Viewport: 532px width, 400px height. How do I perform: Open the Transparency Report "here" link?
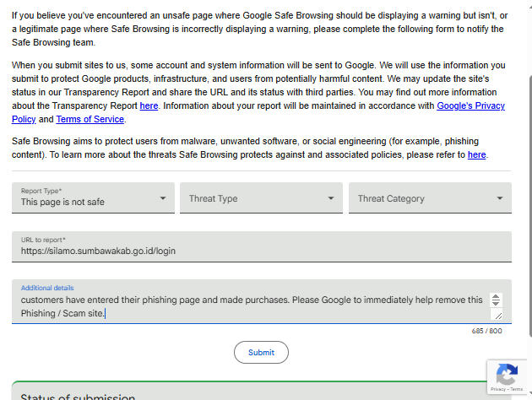click(149, 105)
